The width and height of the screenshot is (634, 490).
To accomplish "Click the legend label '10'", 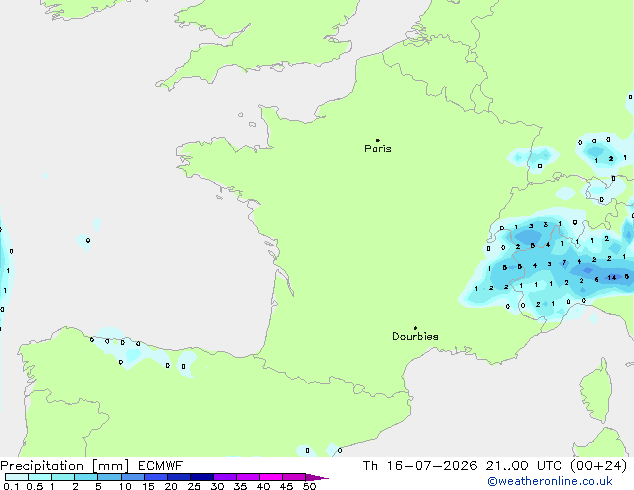I will tap(125, 486).
